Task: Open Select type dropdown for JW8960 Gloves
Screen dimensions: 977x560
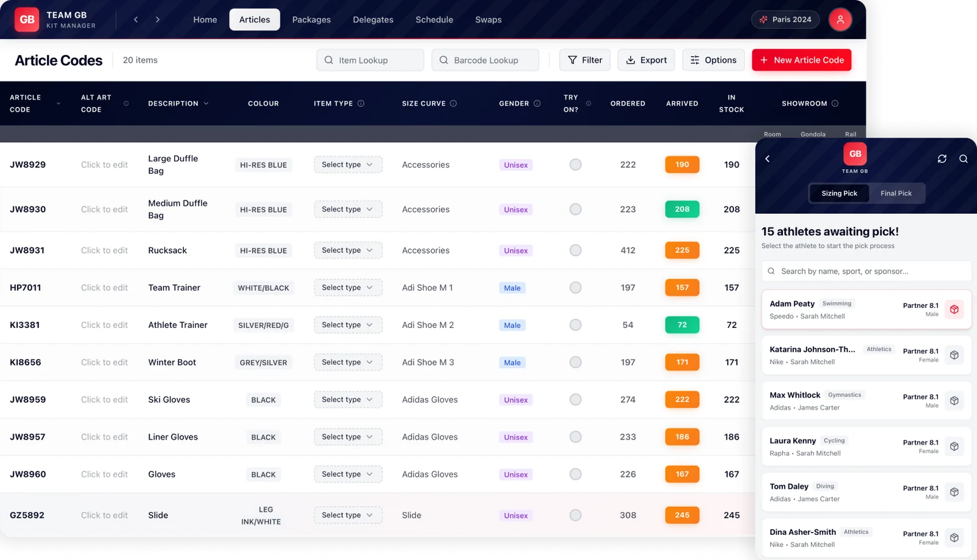Action: (348, 474)
